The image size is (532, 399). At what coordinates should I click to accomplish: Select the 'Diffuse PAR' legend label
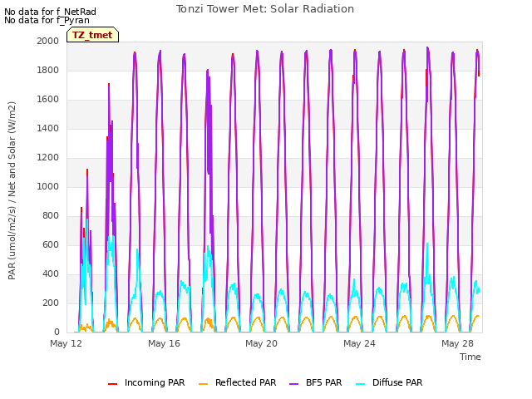click(x=397, y=382)
